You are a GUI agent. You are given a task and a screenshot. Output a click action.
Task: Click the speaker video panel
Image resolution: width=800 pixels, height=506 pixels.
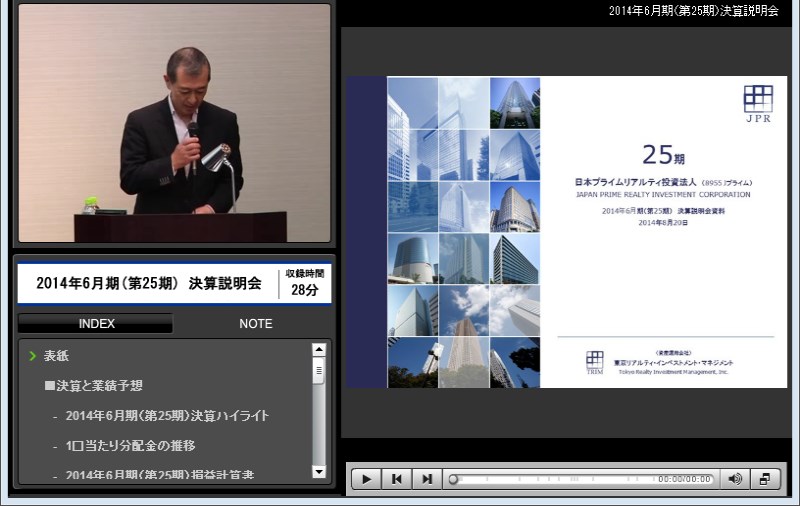tap(174, 123)
